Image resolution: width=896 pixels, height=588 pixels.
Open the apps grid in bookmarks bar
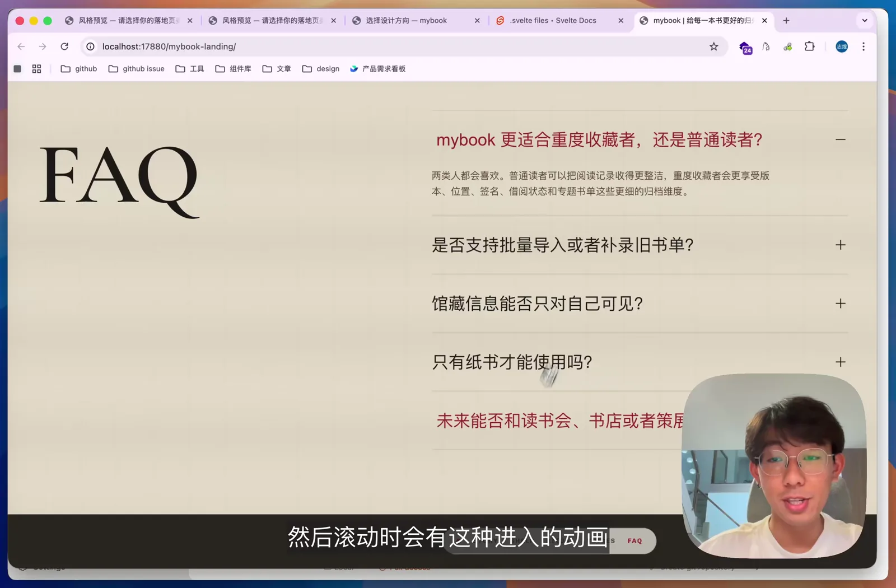click(x=36, y=69)
